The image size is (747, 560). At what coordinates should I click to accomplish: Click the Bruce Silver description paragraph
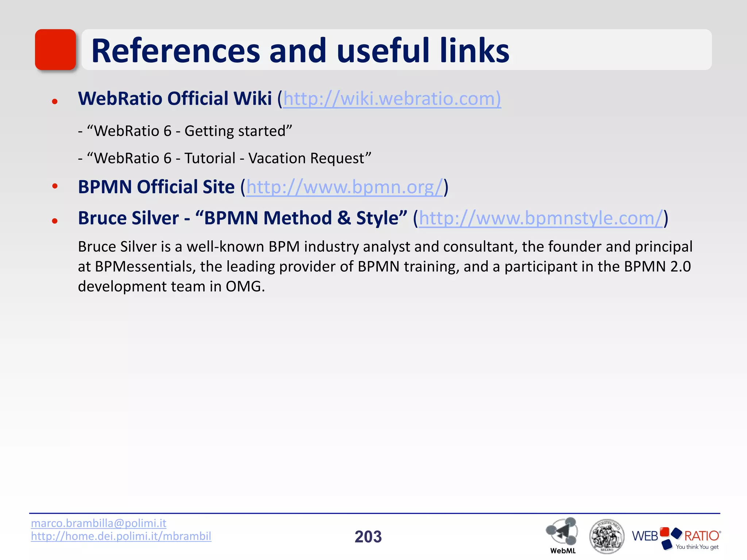(385, 267)
